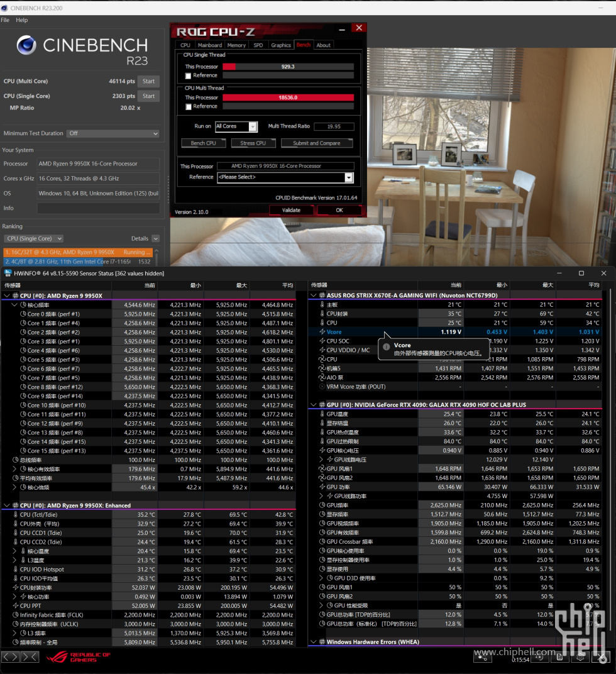Collapse CPU [#0]: AMD Ryzen 9 9950X section
Image resolution: width=616 pixels, height=674 pixels.
6,296
